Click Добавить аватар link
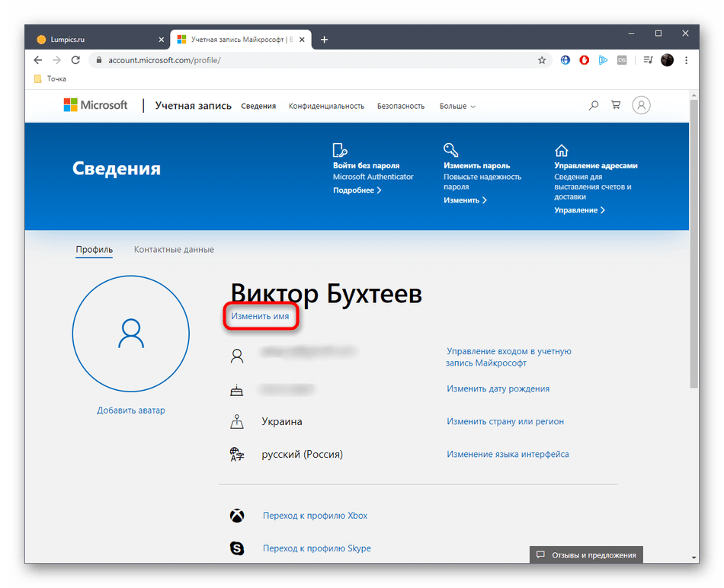The image size is (724, 588). 130,411
